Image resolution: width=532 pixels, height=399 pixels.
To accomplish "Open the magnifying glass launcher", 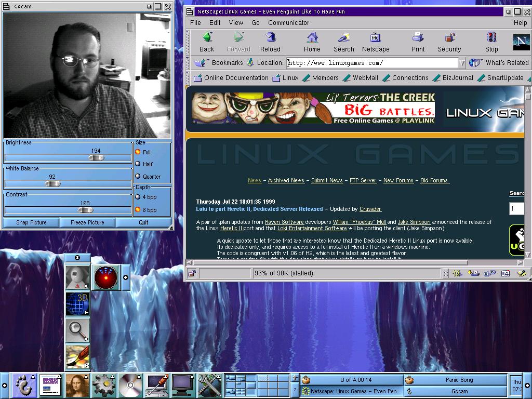I will click(x=77, y=330).
